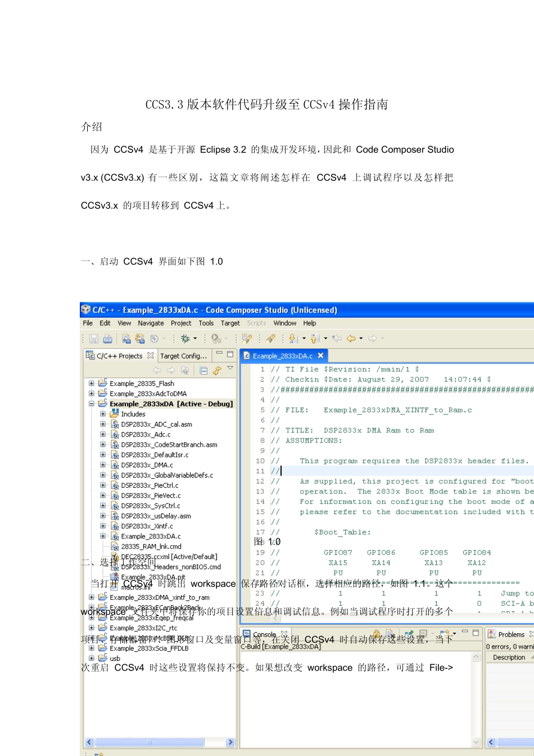
Task: Click the Includes folder icon
Action: click(x=114, y=413)
